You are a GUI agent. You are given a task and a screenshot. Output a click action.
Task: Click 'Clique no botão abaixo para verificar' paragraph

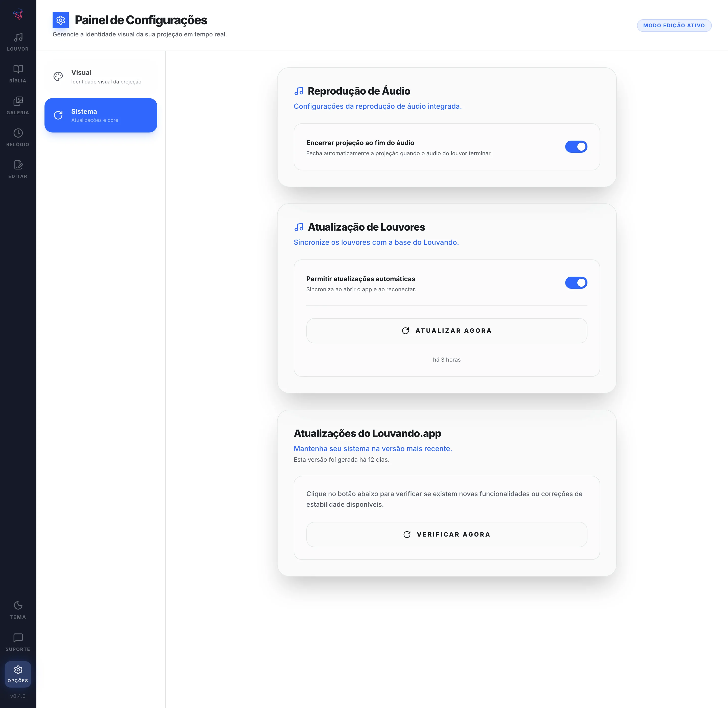pyautogui.click(x=444, y=499)
